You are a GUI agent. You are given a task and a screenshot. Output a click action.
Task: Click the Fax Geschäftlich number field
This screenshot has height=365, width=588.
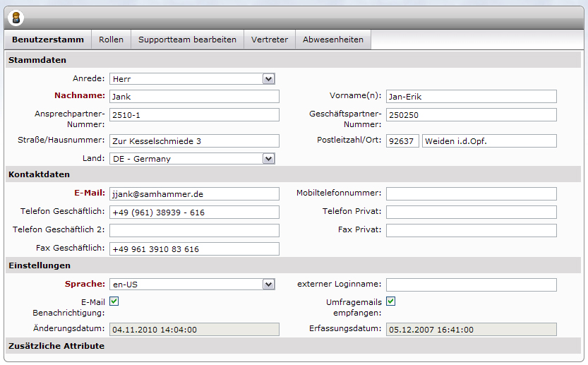coord(194,249)
